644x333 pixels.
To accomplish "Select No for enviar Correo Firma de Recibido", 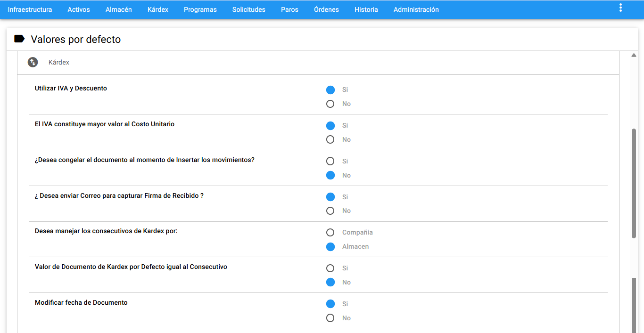I will 330,211.
